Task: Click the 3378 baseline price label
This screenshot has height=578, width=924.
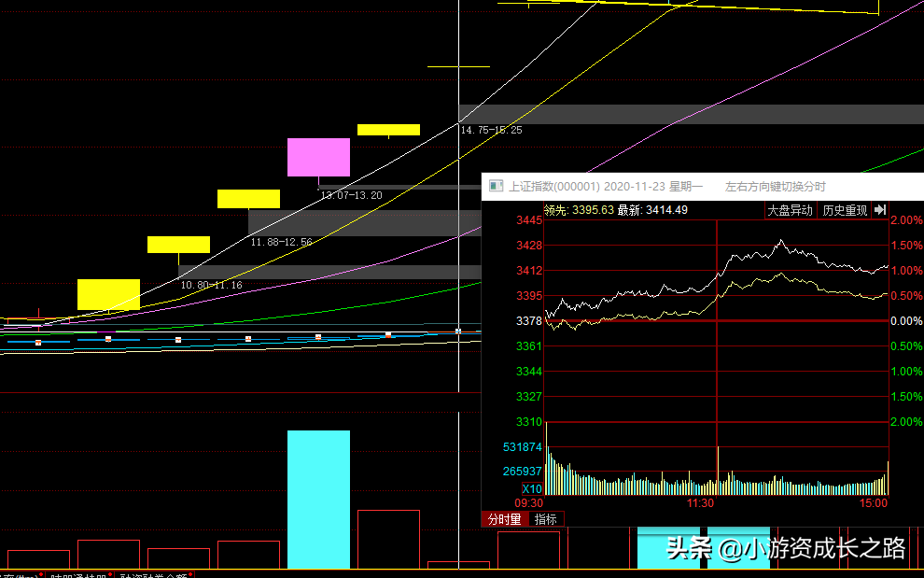Action: [x=528, y=321]
